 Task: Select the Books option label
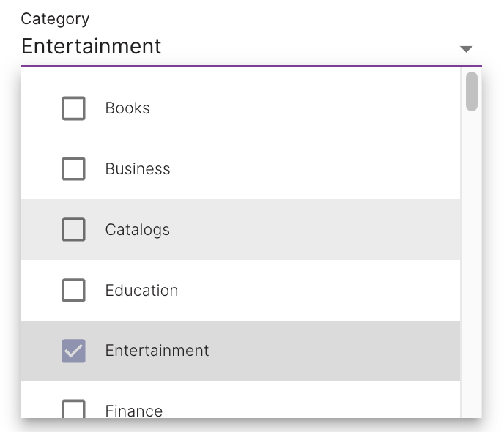point(127,108)
